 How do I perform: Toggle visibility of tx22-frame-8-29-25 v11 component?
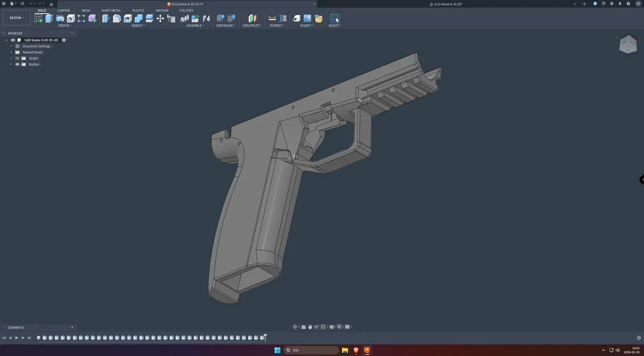13,40
